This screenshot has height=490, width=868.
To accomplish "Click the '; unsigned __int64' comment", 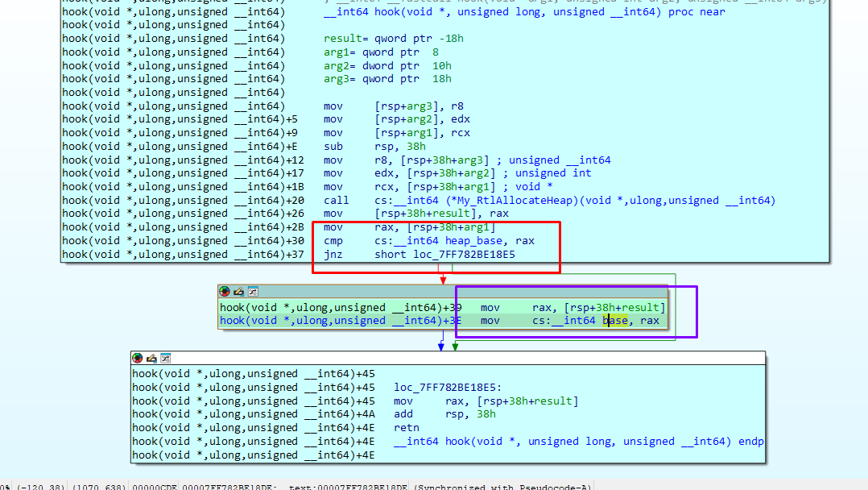I will (554, 160).
